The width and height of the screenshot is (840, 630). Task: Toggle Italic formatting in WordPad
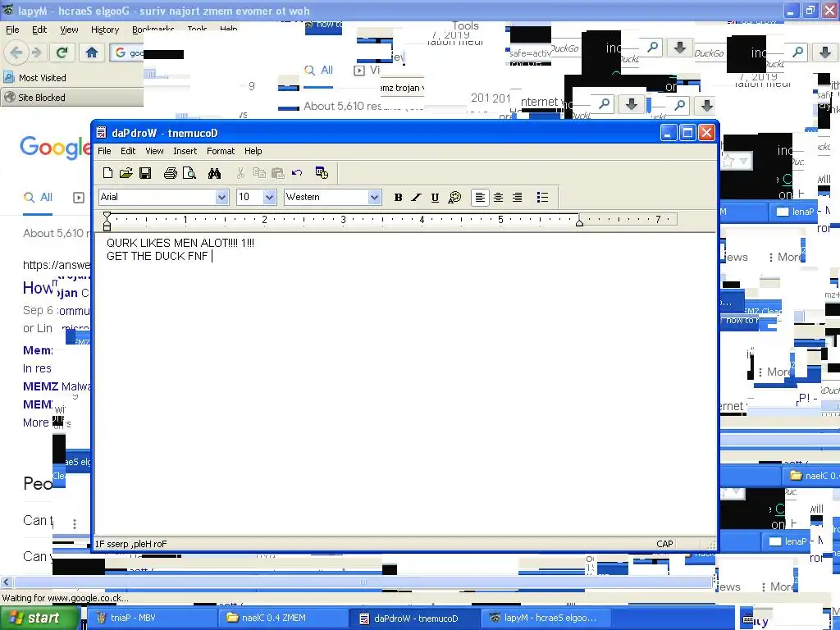[416, 197]
